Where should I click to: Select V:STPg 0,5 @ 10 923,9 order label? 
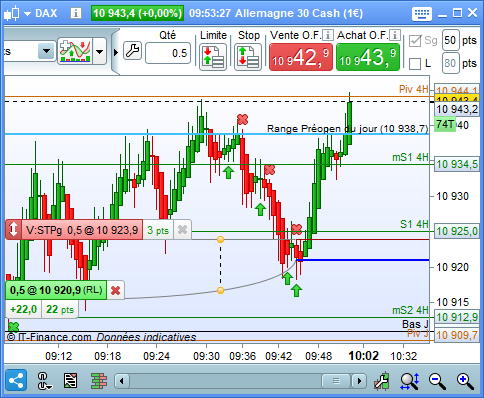82,230
